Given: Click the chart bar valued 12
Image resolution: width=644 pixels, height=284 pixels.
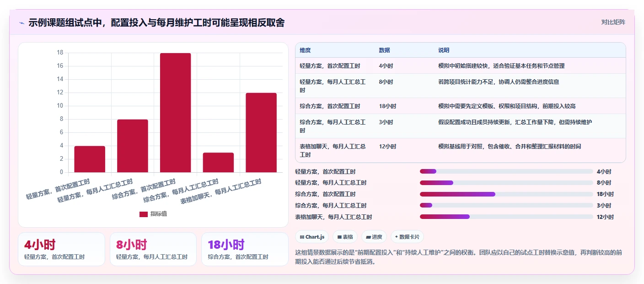Looking at the screenshot, I should (x=261, y=132).
